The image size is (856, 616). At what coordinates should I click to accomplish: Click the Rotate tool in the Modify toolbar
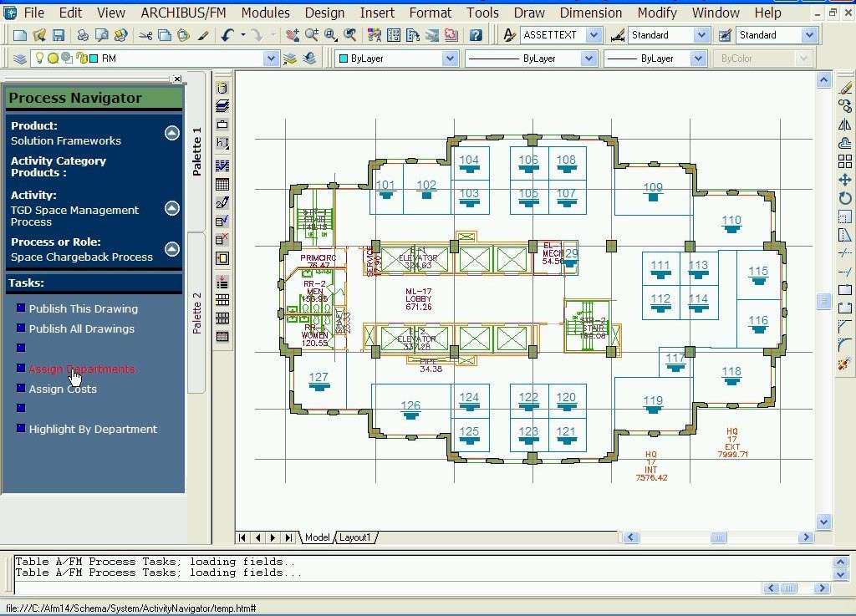click(844, 198)
